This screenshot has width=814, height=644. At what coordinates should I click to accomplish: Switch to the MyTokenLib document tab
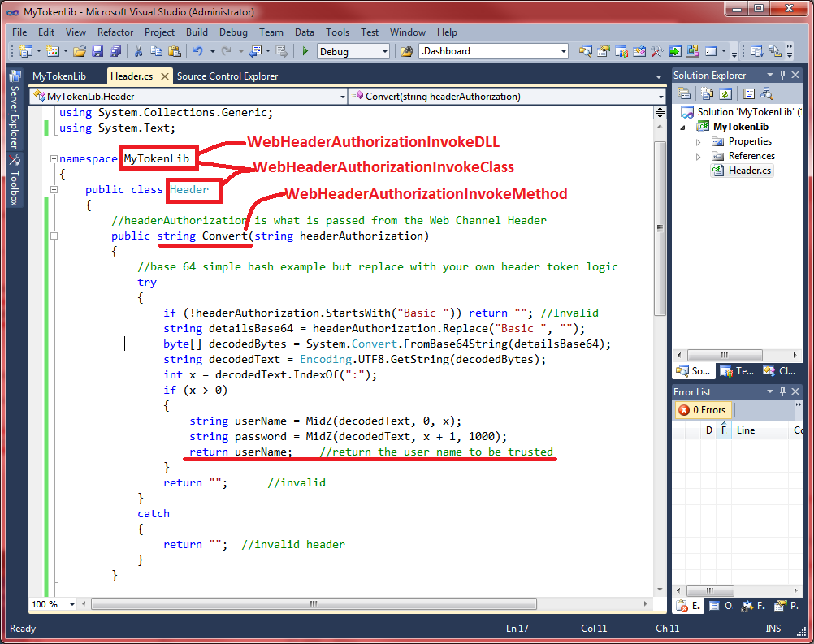pyautogui.click(x=59, y=76)
